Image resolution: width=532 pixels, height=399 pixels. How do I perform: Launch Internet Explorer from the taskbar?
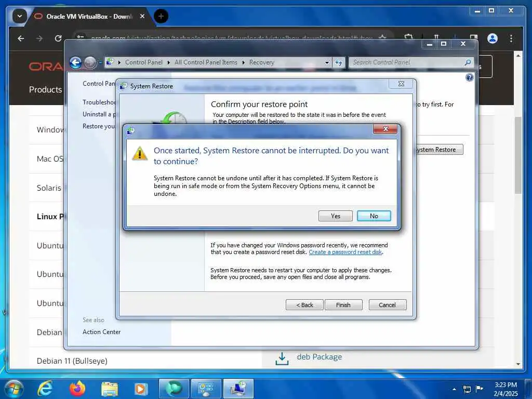coord(45,389)
